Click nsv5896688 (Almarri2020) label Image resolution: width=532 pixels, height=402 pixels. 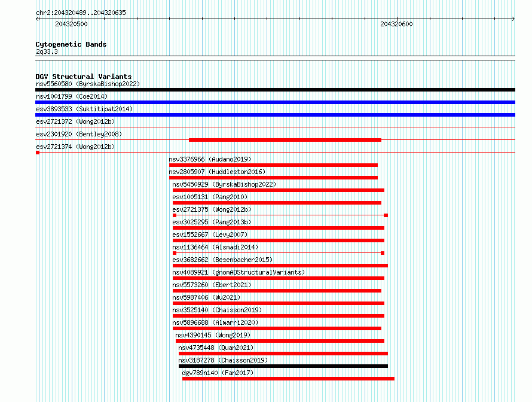click(215, 322)
